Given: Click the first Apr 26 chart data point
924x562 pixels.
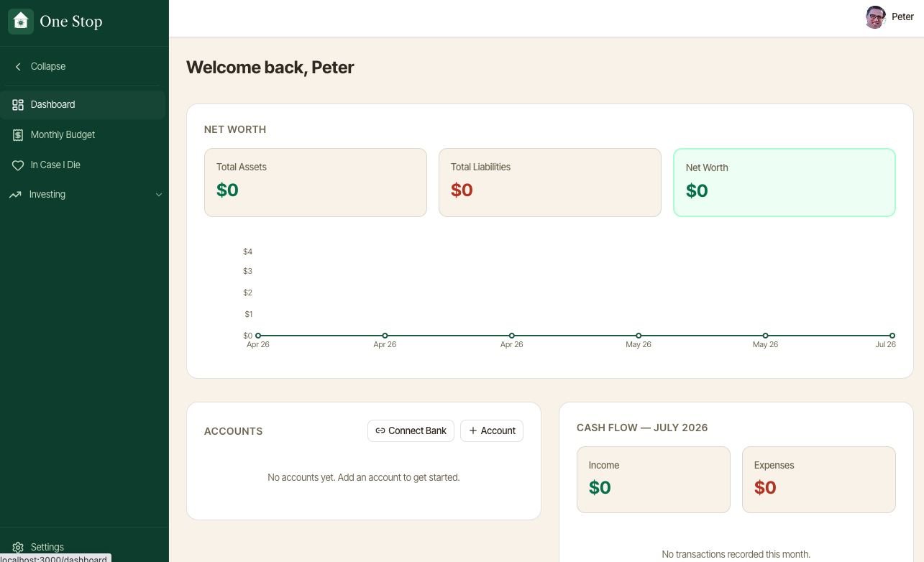Looking at the screenshot, I should click(x=258, y=336).
